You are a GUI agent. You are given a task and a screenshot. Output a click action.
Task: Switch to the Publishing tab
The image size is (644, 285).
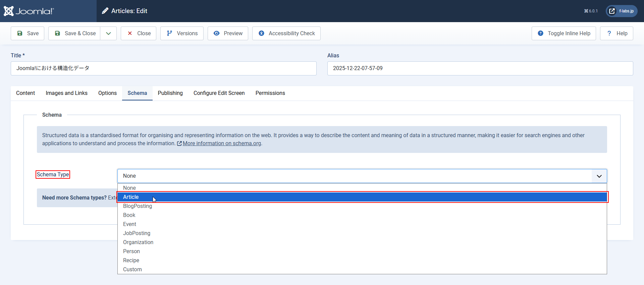[x=170, y=93]
